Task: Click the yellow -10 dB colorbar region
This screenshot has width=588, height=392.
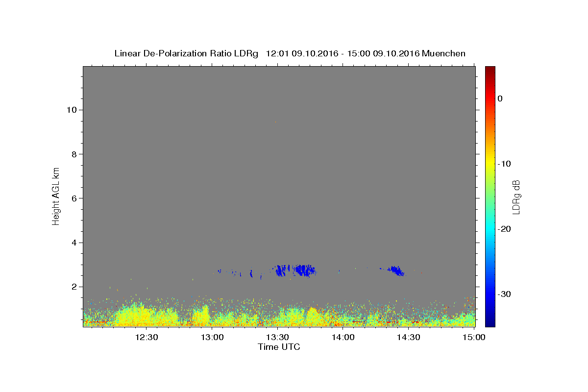Action: [490, 164]
